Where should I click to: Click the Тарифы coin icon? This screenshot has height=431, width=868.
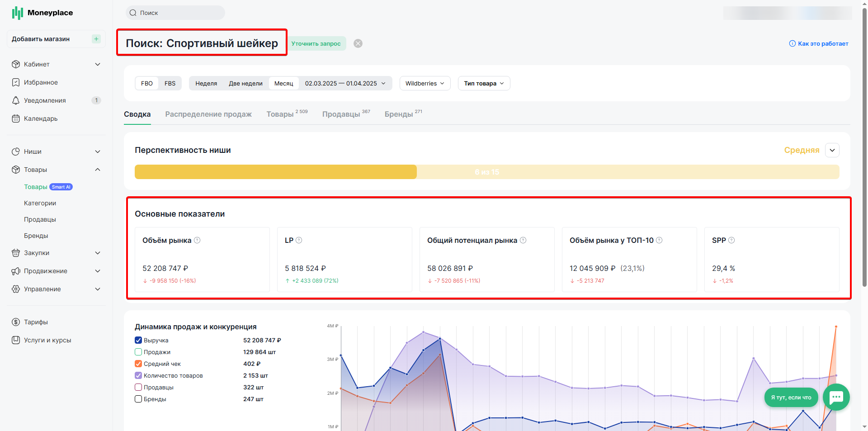(x=16, y=322)
